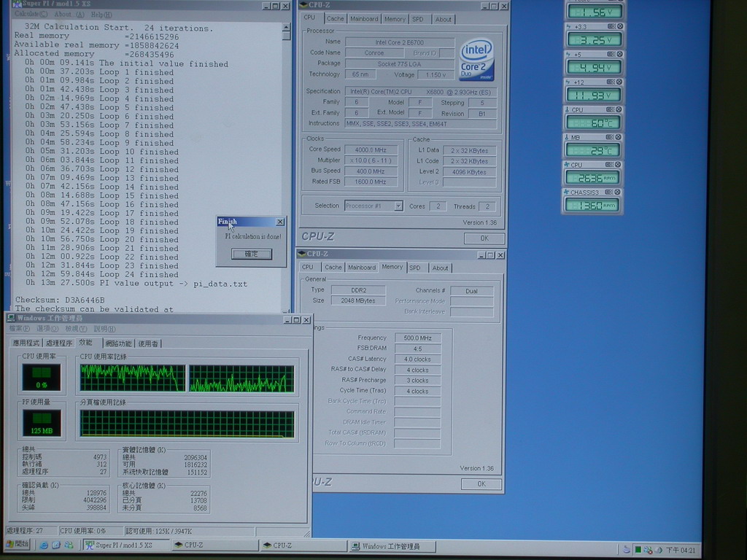Image resolution: width=747 pixels, height=560 pixels.
Task: Open the 檔案 menu in Task Manager
Action: (19, 329)
